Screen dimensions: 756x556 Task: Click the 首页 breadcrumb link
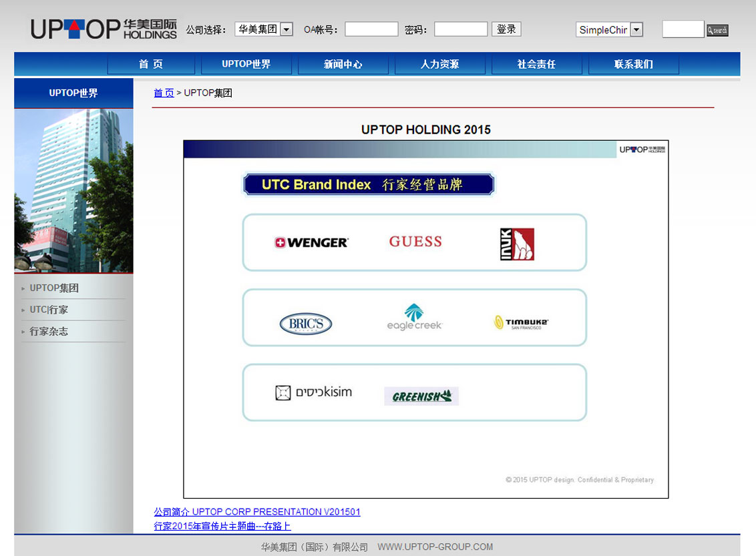click(x=164, y=93)
